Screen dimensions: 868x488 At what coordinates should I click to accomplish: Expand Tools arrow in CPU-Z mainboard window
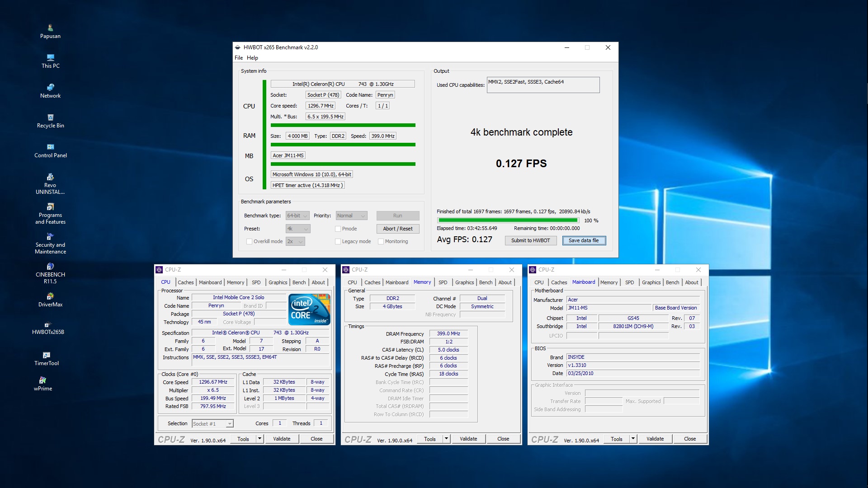coord(633,439)
